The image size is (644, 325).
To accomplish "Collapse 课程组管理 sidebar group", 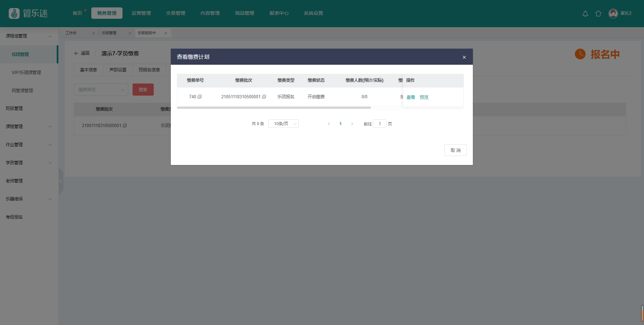I will pyautogui.click(x=50, y=36).
